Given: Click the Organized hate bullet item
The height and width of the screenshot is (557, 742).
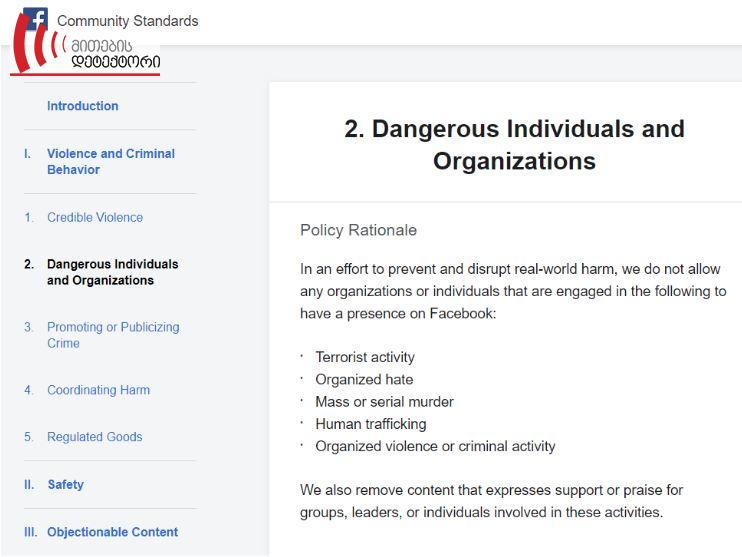Looking at the screenshot, I should (364, 380).
